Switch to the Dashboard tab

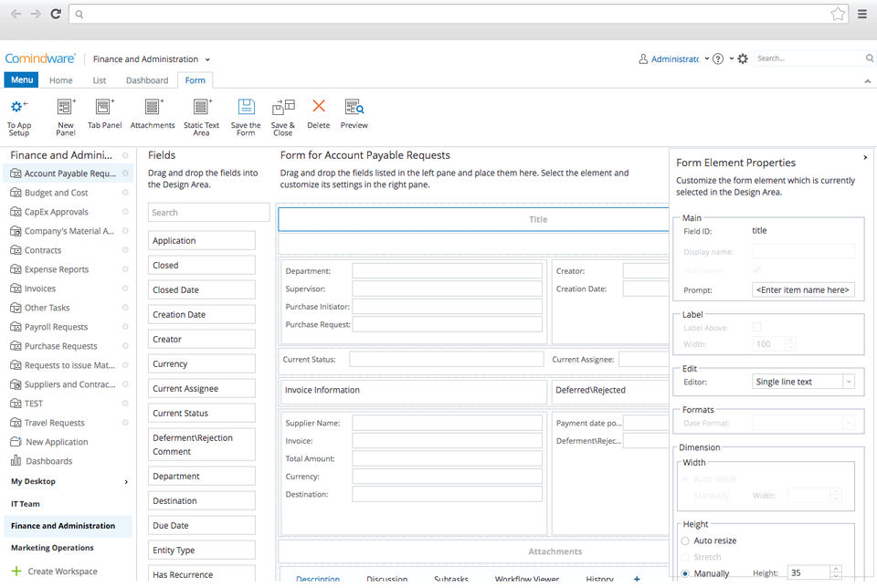click(x=147, y=80)
